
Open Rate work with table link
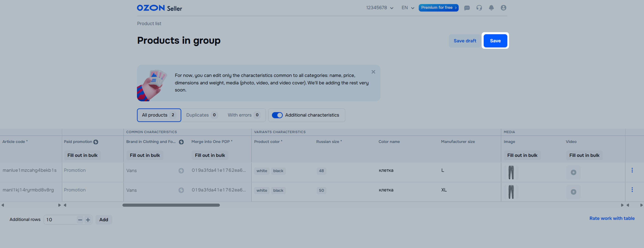coord(612,218)
